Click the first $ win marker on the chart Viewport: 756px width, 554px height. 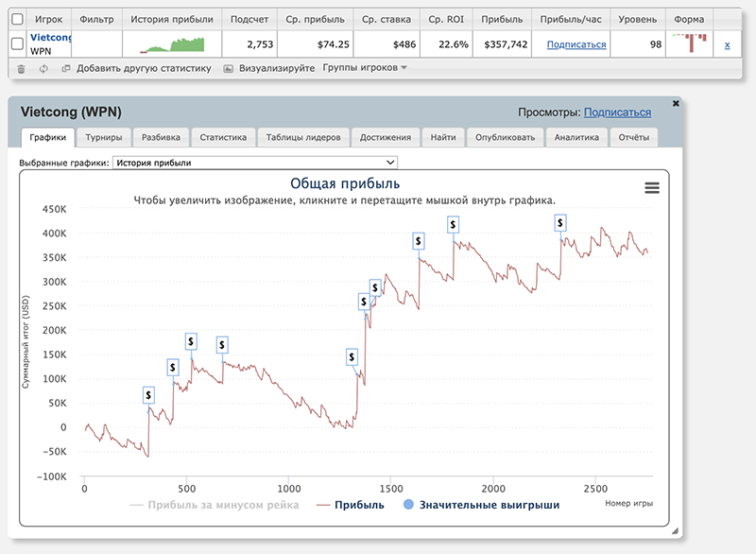click(x=148, y=394)
